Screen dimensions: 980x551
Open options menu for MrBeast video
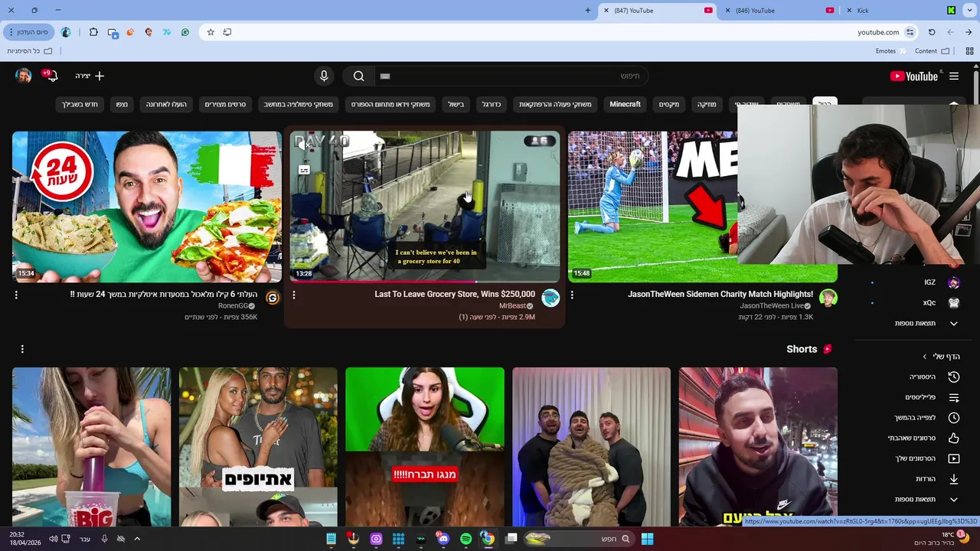pyautogui.click(x=294, y=295)
